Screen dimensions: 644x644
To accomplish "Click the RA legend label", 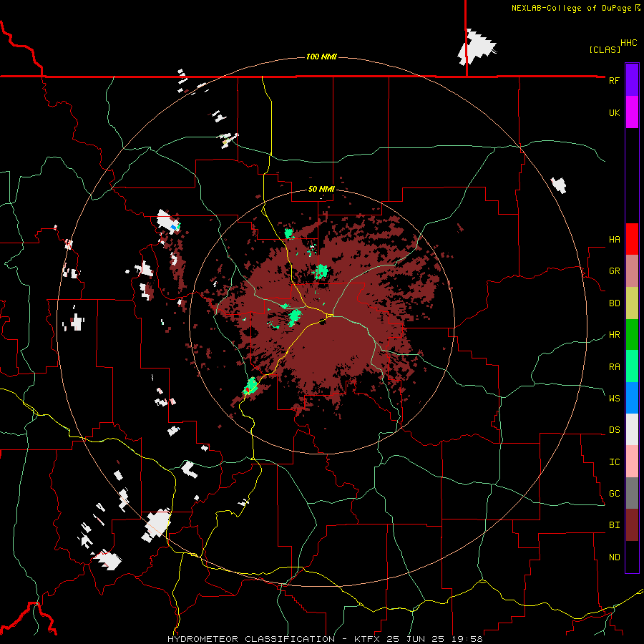I will (x=614, y=367).
